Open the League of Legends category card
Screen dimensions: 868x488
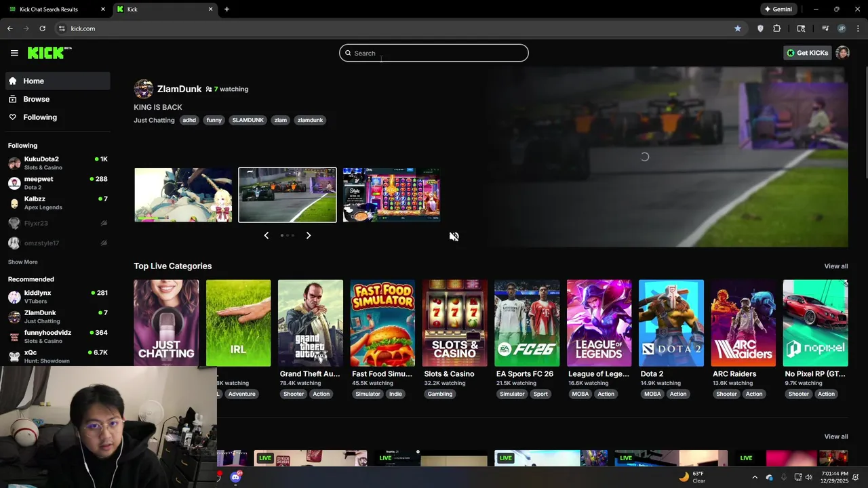pos(599,323)
